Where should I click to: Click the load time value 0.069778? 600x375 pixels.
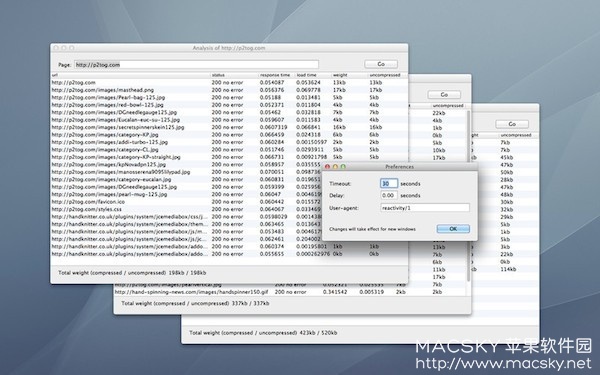pyautogui.click(x=308, y=90)
